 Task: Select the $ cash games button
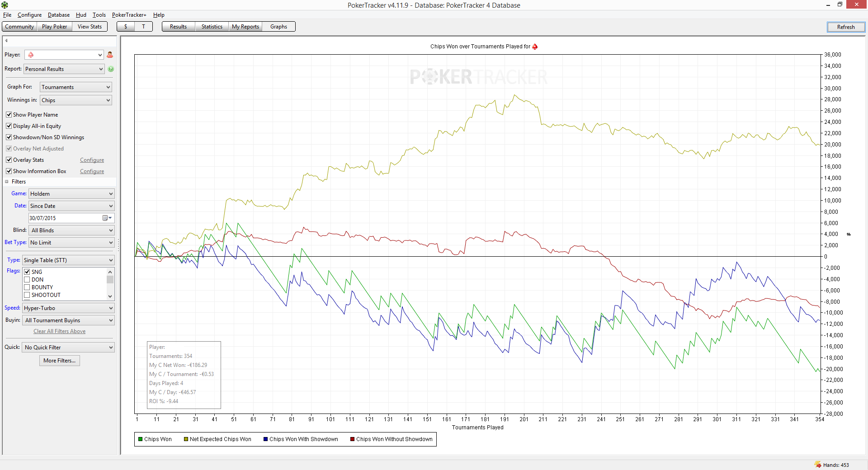coord(126,27)
